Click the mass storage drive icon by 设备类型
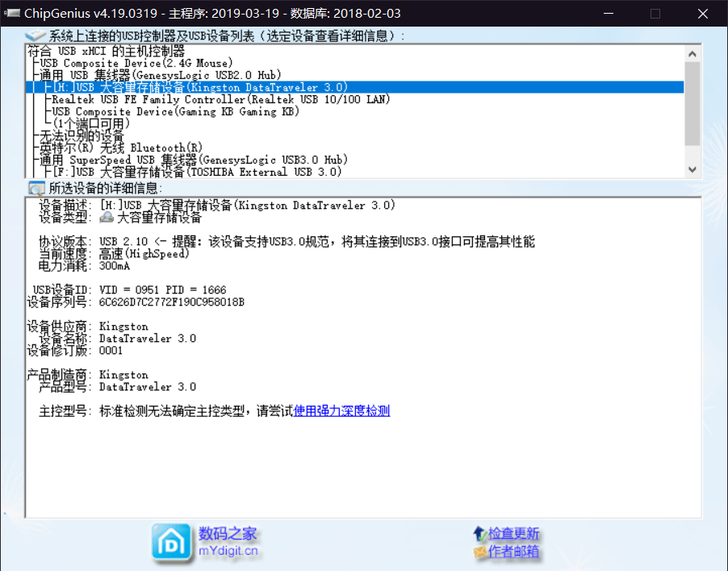Screen dimensions: 728x571 coord(107,217)
